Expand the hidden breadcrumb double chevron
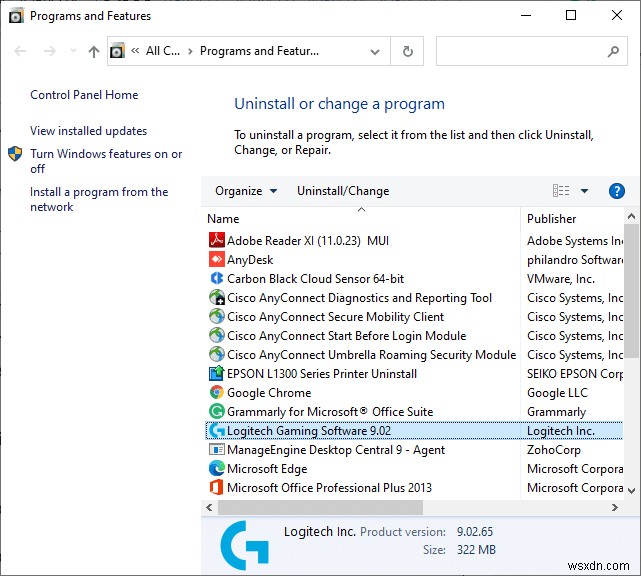Image resolution: width=641 pixels, height=576 pixels. click(135, 51)
